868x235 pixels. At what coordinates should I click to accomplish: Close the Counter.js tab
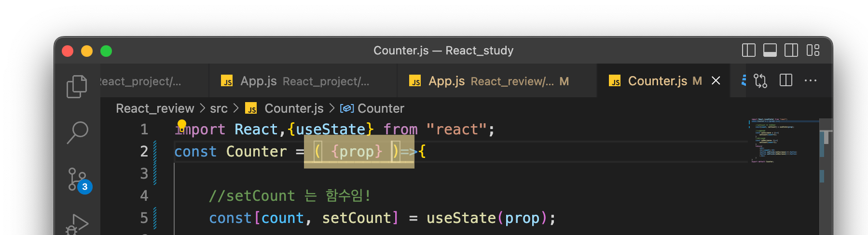pyautogui.click(x=716, y=81)
